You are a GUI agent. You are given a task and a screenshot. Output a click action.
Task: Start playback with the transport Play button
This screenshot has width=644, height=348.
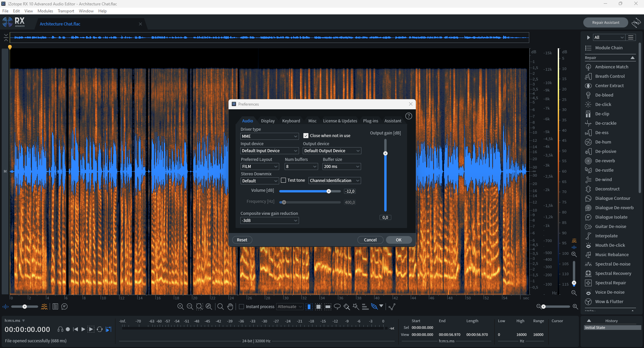[83, 329]
